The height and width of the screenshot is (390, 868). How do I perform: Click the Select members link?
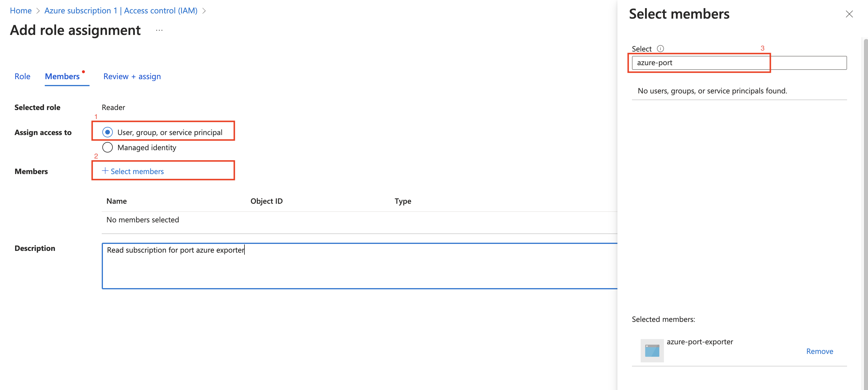pyautogui.click(x=137, y=171)
